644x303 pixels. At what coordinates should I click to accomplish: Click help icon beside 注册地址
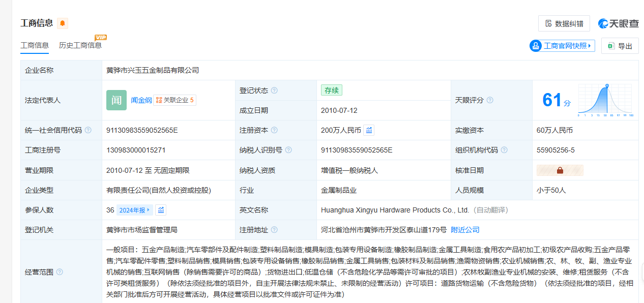click(x=275, y=230)
